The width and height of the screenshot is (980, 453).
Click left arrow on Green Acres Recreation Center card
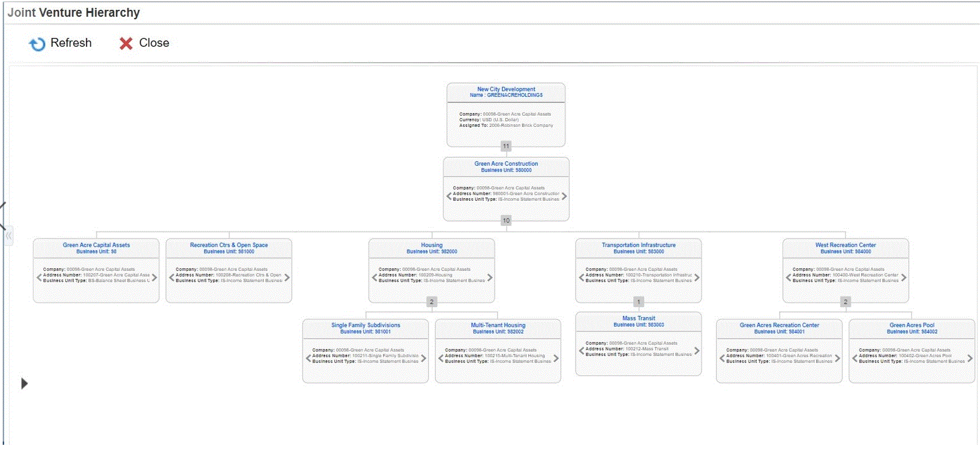[721, 358]
